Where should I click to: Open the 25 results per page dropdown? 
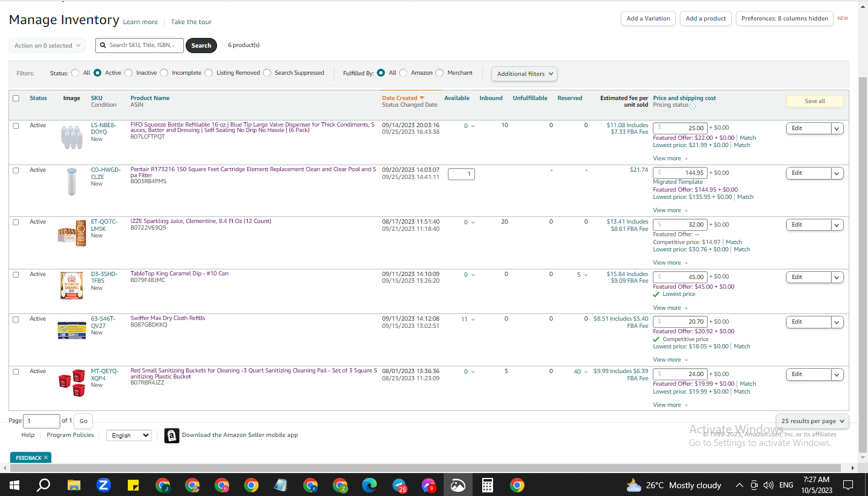pos(813,421)
